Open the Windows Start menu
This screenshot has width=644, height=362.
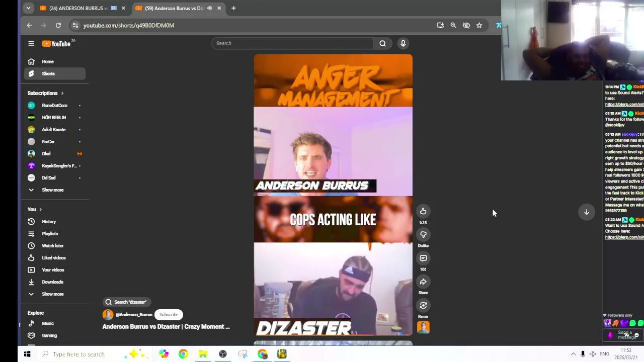27,354
